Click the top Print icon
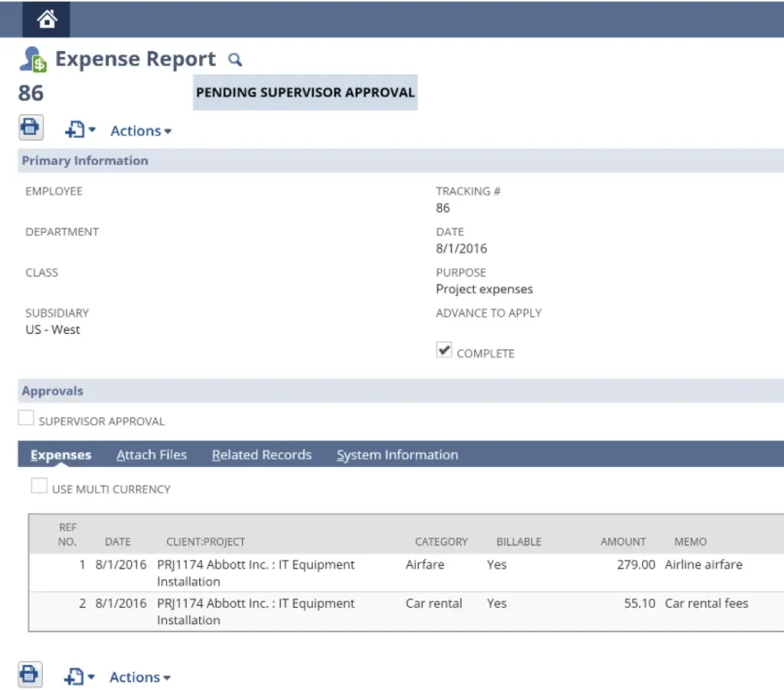This screenshot has height=690, width=784. [31, 127]
